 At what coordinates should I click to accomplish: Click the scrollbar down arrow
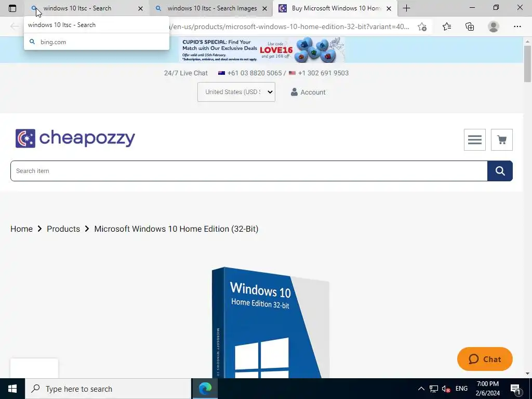527,374
